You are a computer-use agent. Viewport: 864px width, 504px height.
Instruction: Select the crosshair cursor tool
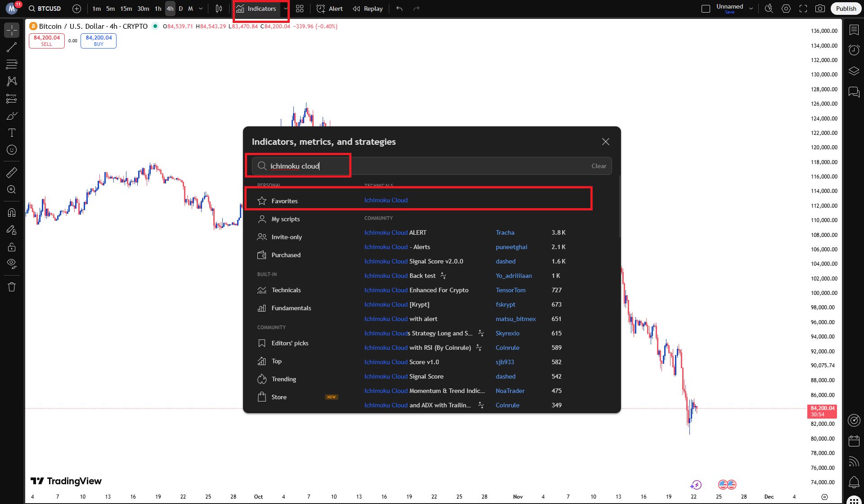click(x=12, y=30)
